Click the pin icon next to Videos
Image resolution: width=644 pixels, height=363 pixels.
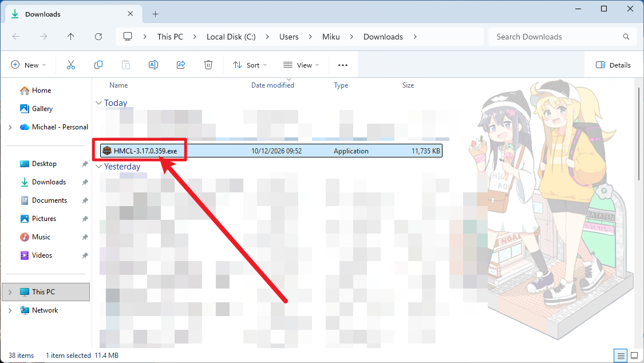point(85,255)
